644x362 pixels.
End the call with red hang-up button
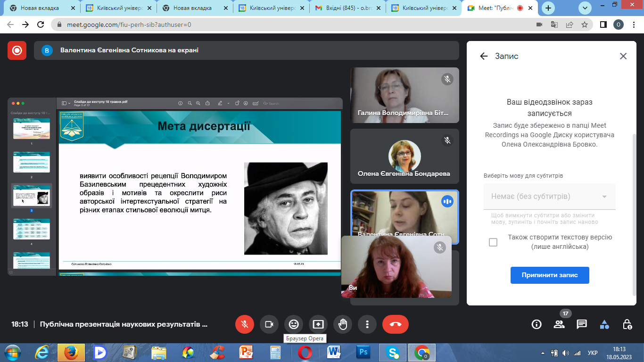coord(395,324)
